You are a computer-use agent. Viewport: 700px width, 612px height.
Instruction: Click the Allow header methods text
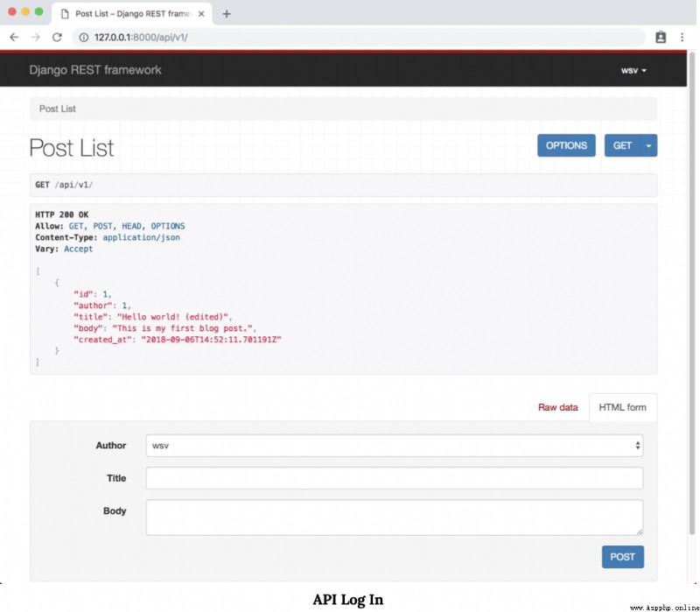(x=127, y=226)
